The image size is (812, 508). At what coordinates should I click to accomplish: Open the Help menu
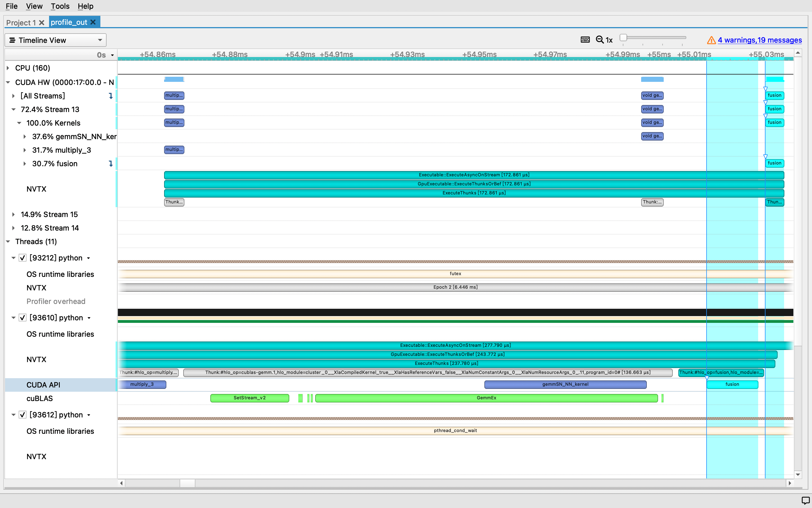click(85, 6)
